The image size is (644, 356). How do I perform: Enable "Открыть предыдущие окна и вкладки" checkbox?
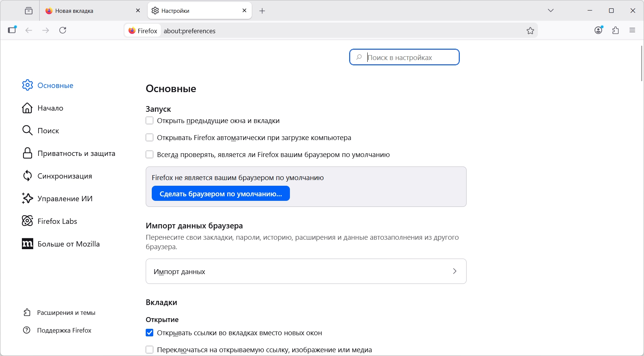click(149, 121)
